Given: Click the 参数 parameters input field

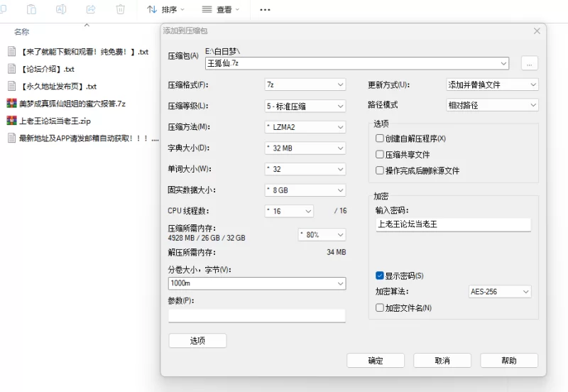Looking at the screenshot, I should 257,315.
